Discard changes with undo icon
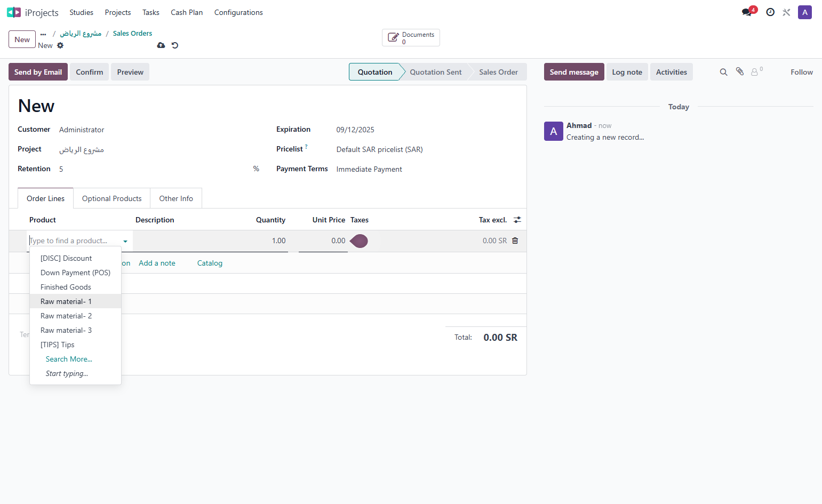The image size is (822, 504). tap(175, 45)
